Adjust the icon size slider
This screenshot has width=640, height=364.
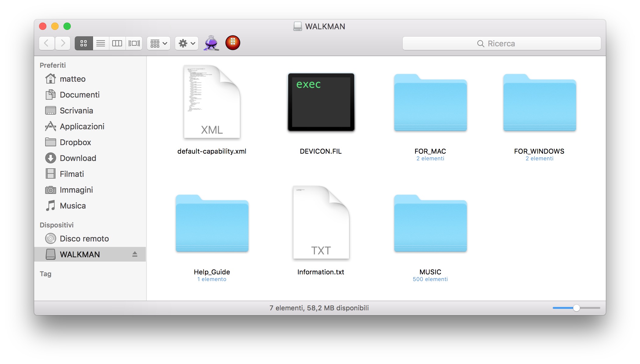click(576, 308)
